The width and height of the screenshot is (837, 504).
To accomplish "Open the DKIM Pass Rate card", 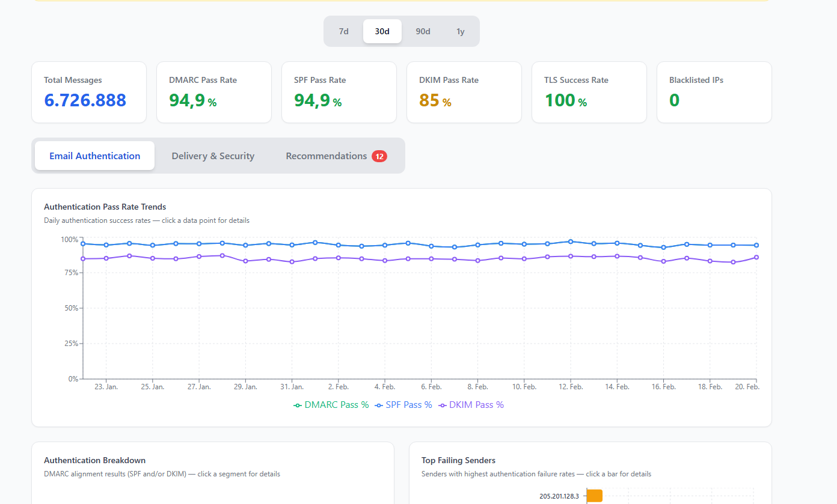I will pos(464,92).
